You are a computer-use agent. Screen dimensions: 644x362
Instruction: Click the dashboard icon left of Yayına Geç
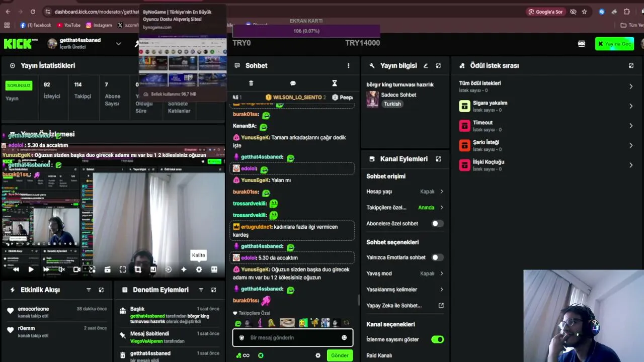coord(582,44)
